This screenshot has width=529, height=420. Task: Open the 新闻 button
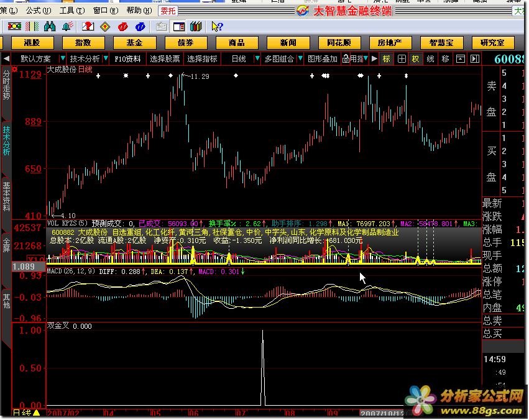(x=288, y=43)
